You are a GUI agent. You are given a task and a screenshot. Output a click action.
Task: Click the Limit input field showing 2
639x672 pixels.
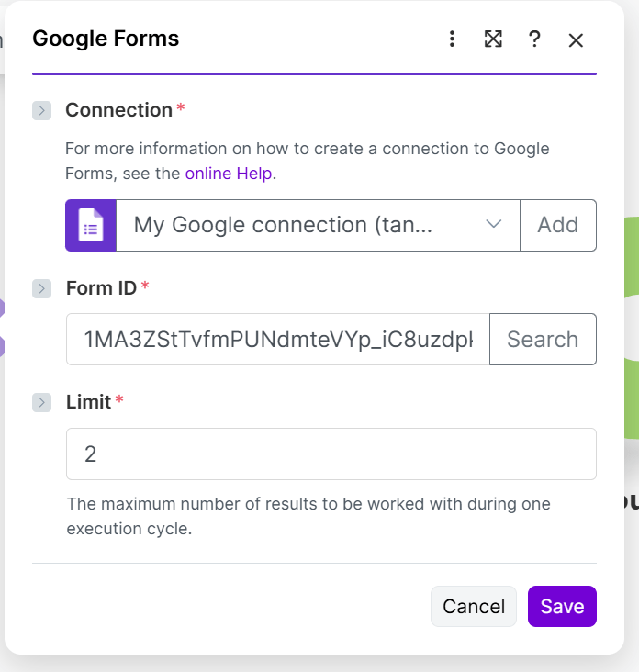pyautogui.click(x=331, y=454)
